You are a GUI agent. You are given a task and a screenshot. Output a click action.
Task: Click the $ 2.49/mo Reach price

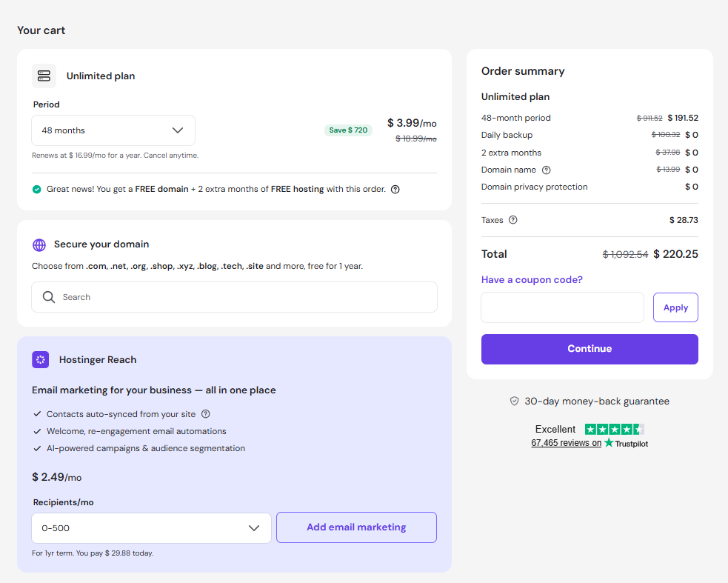pyautogui.click(x=56, y=477)
